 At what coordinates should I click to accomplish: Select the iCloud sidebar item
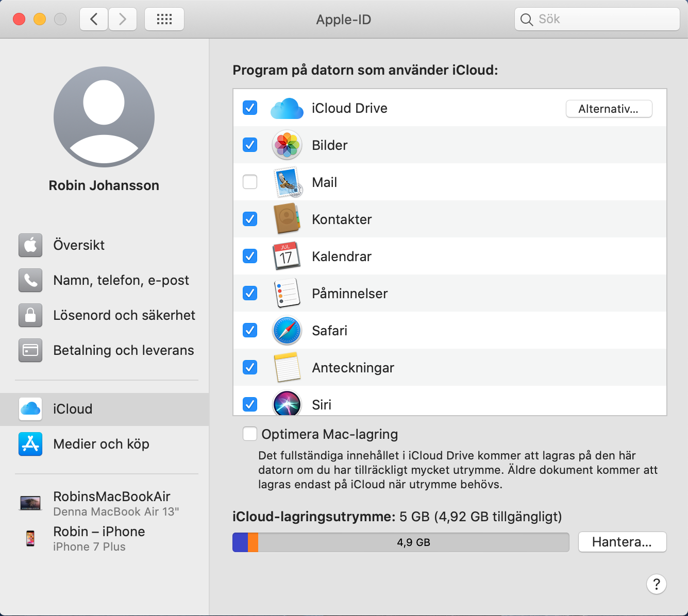pos(105,409)
